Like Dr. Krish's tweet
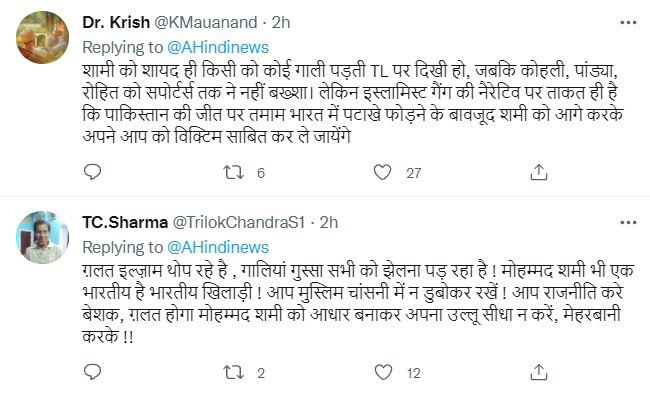 coord(382,172)
